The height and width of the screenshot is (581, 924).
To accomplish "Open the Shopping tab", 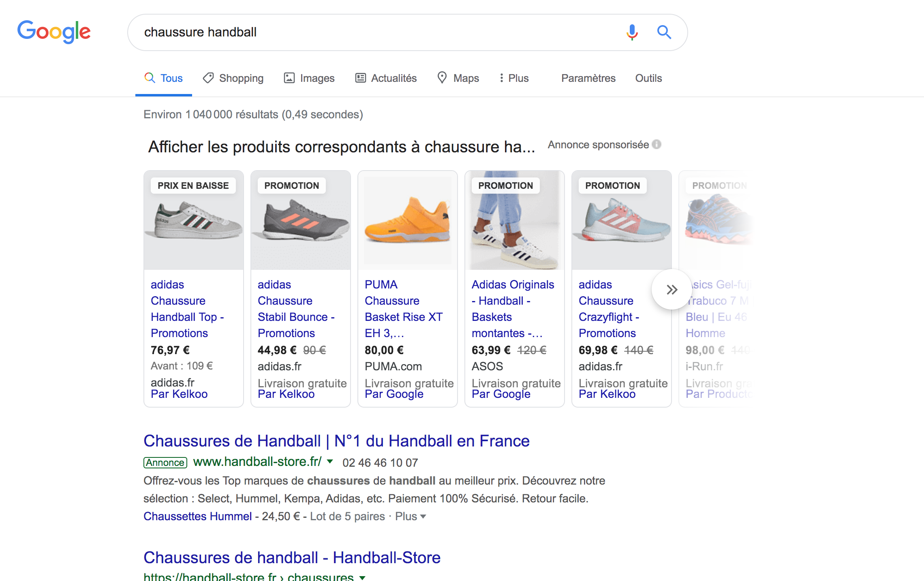I will tap(233, 78).
